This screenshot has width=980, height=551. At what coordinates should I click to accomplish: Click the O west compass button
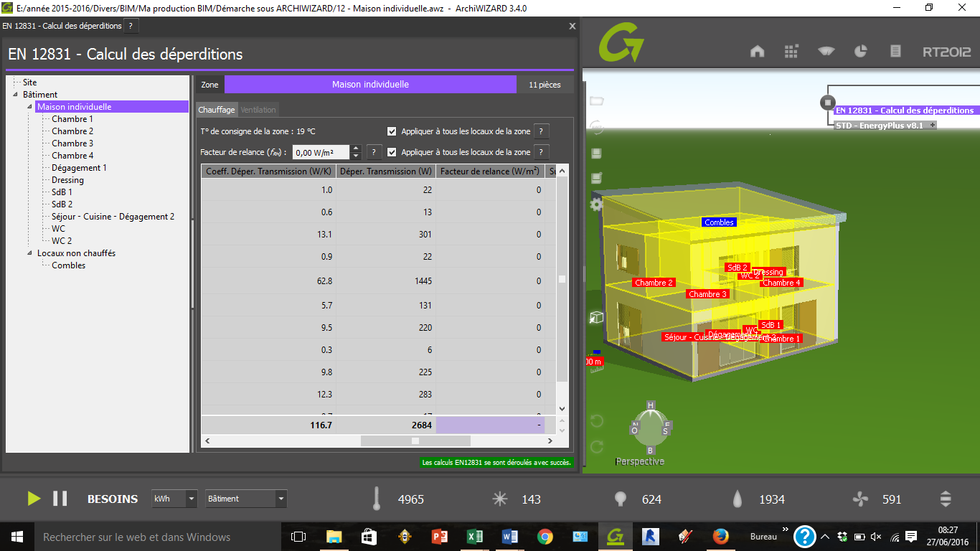coord(635,429)
